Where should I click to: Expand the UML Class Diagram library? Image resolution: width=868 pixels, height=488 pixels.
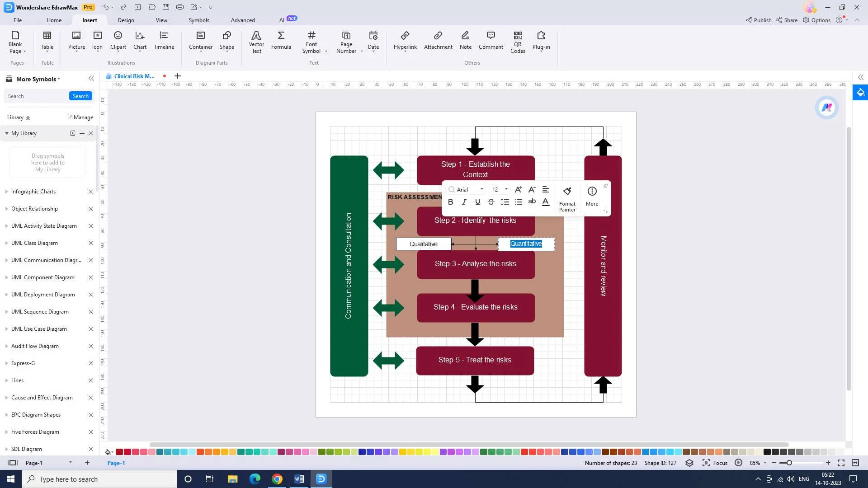(34, 243)
